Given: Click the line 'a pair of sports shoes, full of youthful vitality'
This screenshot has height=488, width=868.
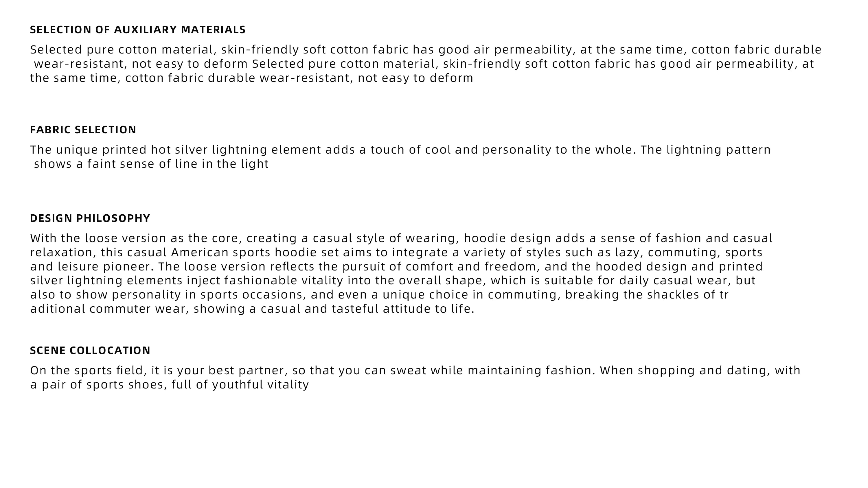Looking at the screenshot, I should 170,385.
